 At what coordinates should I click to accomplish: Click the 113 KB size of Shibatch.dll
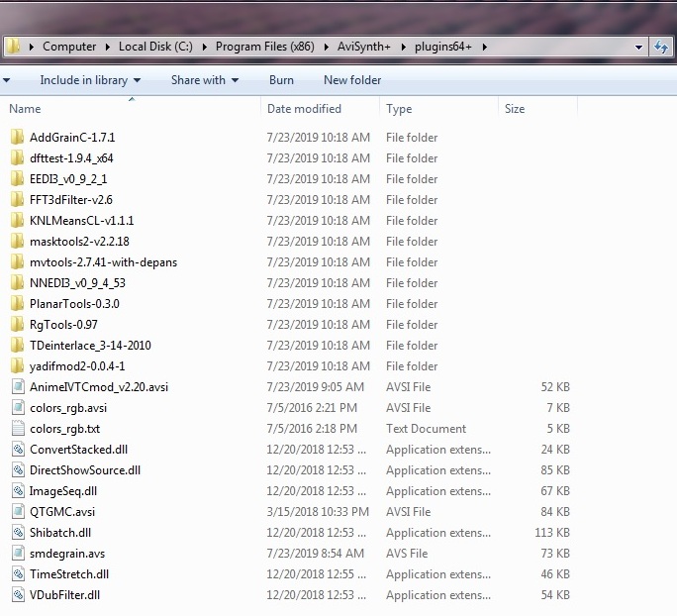click(552, 533)
